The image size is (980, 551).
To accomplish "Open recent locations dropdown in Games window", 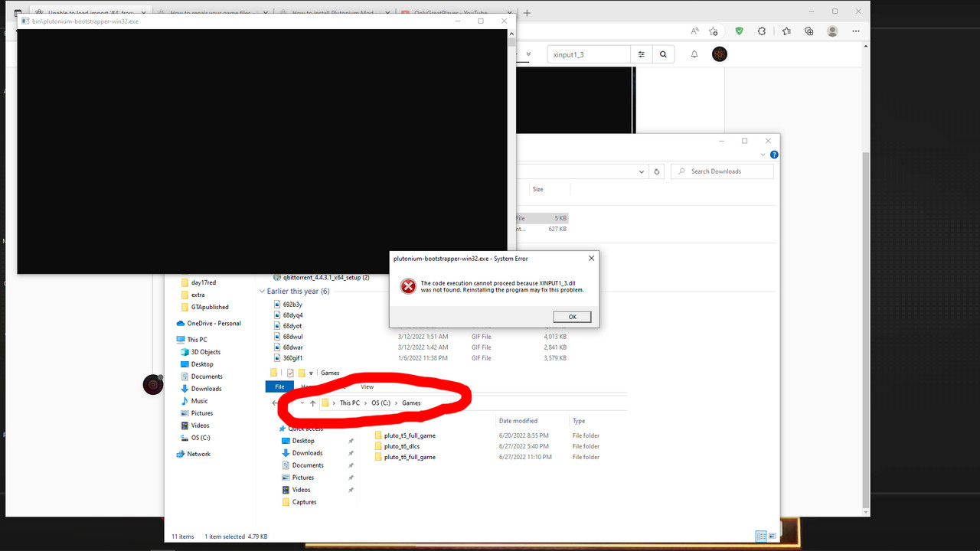I will coord(302,403).
